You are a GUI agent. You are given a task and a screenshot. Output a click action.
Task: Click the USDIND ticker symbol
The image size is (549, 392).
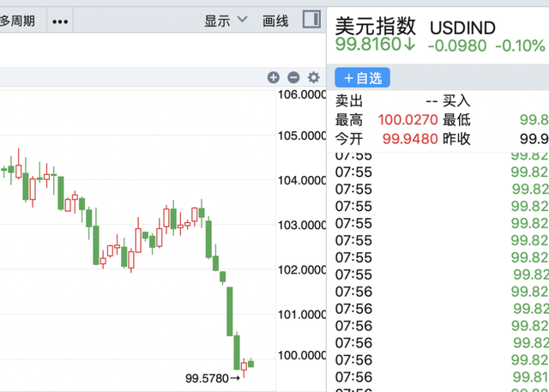(x=462, y=28)
